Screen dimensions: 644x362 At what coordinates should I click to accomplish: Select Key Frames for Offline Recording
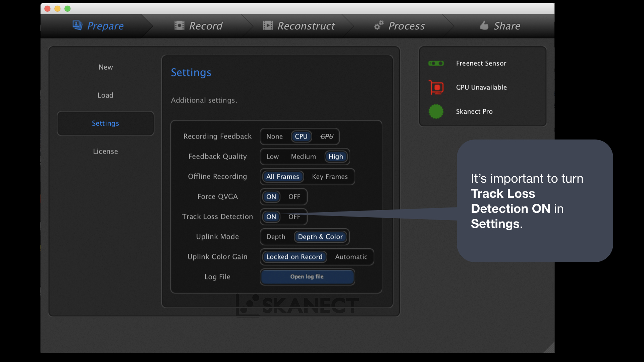click(x=330, y=177)
